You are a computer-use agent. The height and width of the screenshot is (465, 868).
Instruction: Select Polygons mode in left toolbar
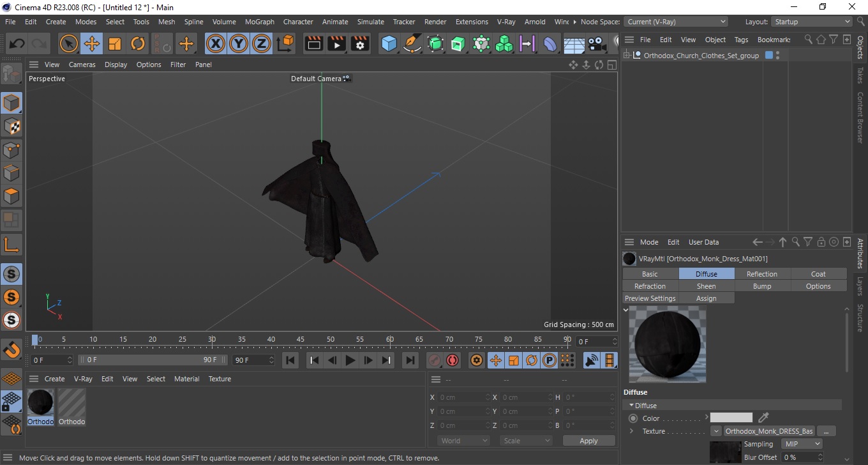pos(11,196)
